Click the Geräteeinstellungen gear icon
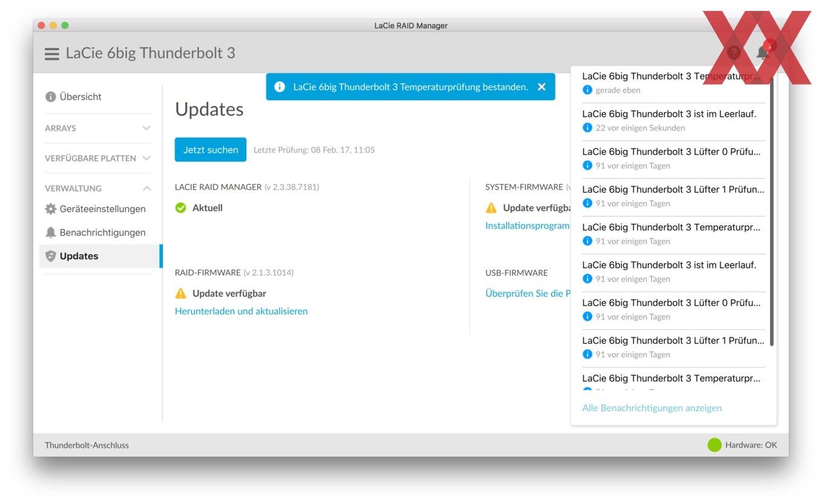 click(x=51, y=209)
